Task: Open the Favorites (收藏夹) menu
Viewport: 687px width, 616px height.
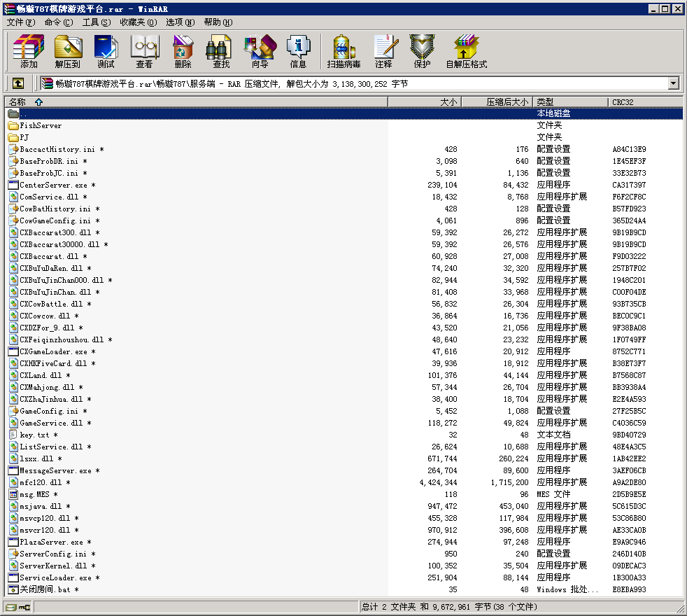Action: 138,22
